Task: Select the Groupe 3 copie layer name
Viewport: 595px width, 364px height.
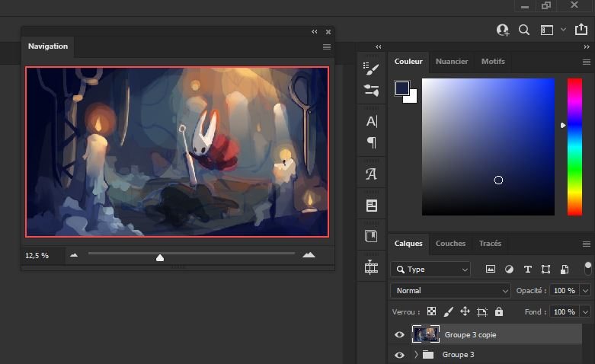Action: point(470,335)
